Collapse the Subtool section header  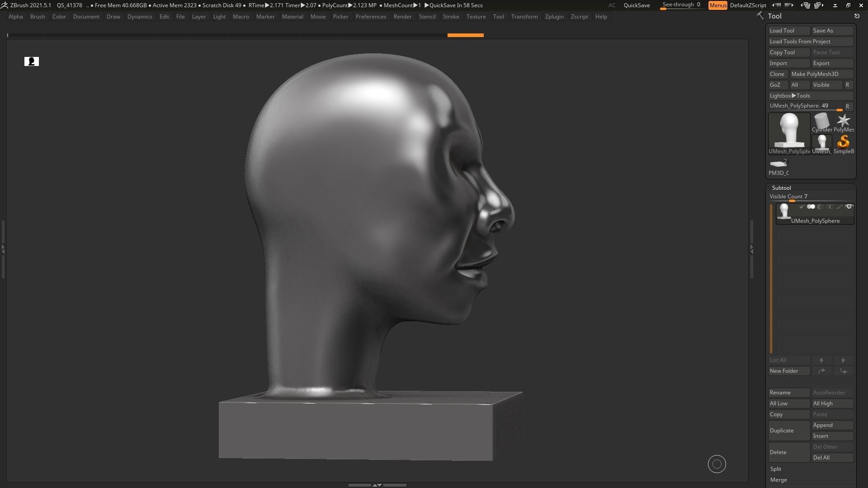[781, 188]
